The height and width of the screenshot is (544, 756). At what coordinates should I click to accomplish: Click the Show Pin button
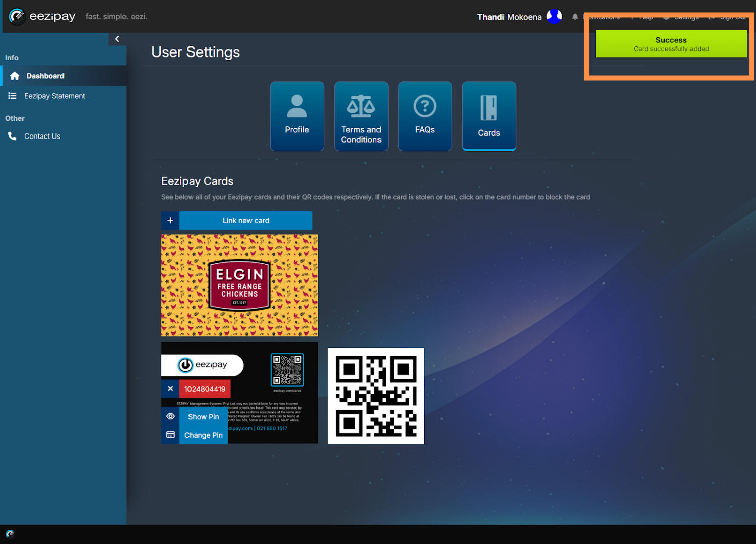tap(204, 417)
